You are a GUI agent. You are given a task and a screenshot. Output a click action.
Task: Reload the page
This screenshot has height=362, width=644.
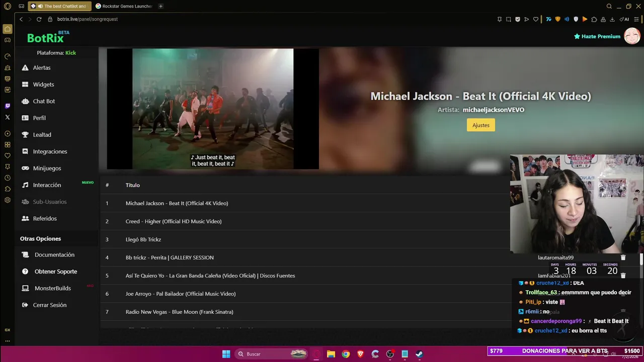point(39,19)
